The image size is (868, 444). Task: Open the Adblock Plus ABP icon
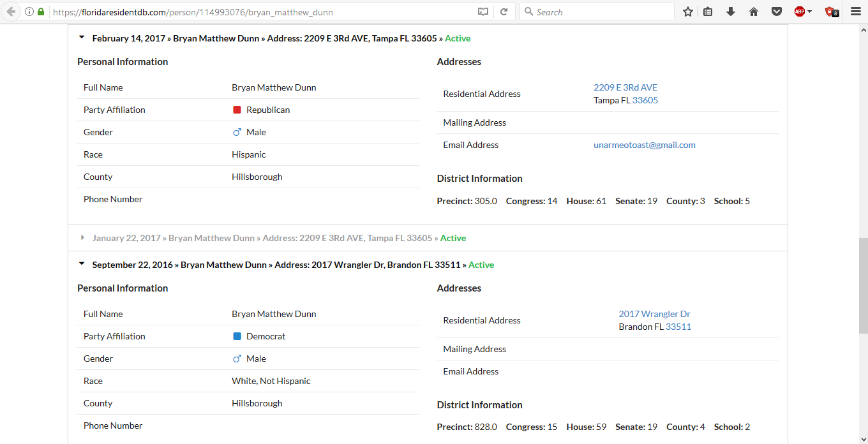tap(799, 11)
